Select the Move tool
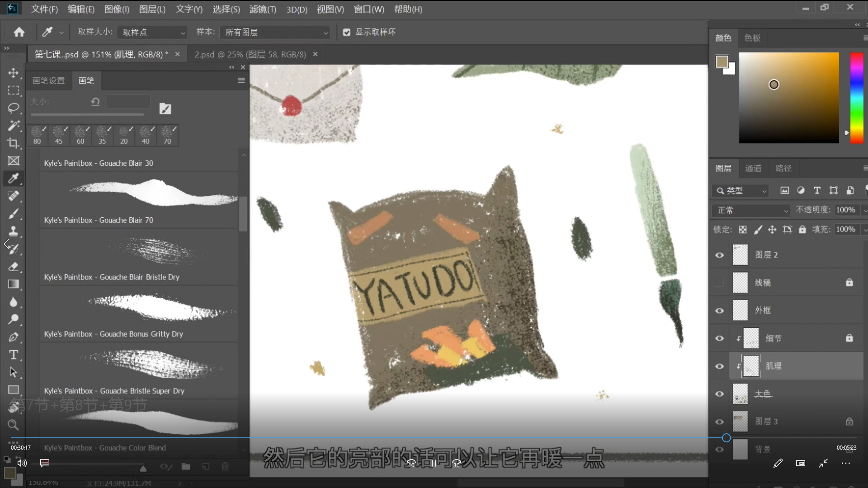868x488 pixels. [14, 73]
